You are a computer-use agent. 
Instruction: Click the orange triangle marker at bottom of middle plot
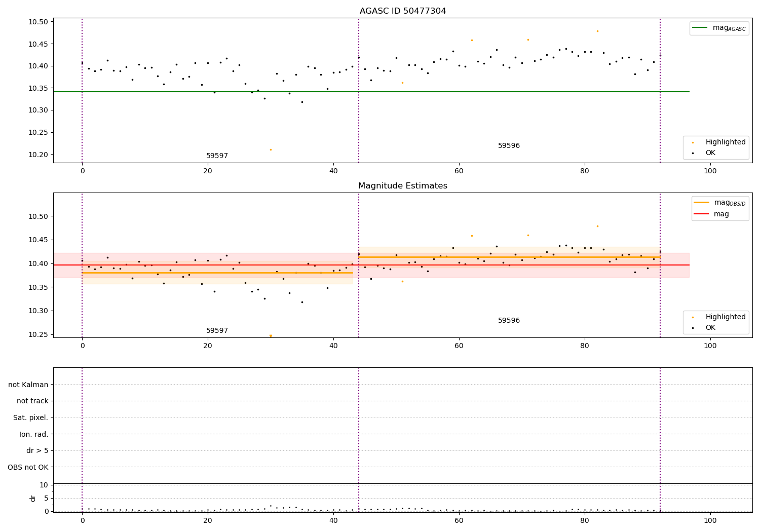(x=271, y=336)
